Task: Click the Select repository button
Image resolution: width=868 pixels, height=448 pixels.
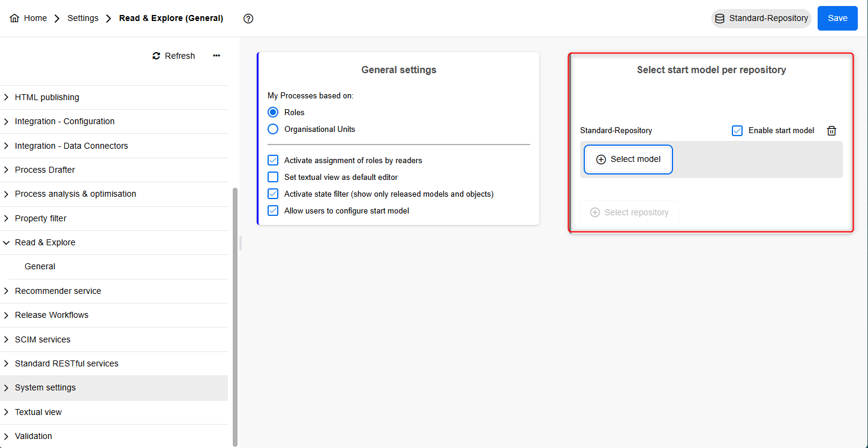Action: tap(629, 212)
